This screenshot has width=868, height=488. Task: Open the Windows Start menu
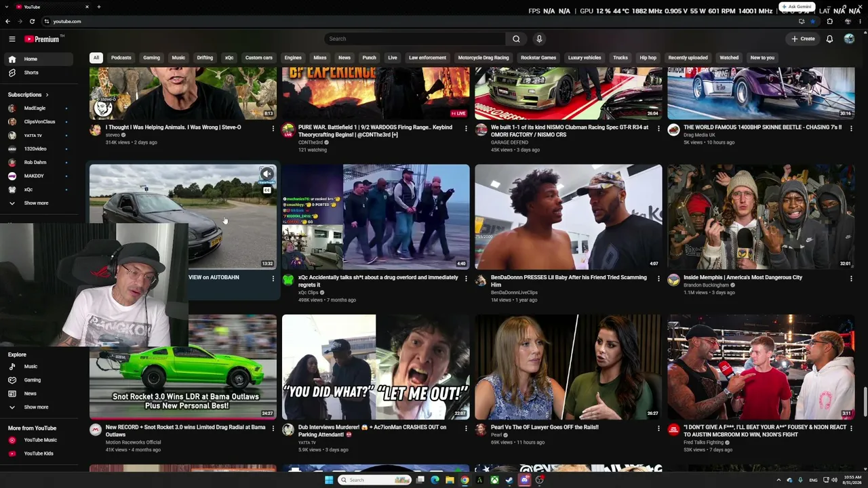[x=329, y=480]
